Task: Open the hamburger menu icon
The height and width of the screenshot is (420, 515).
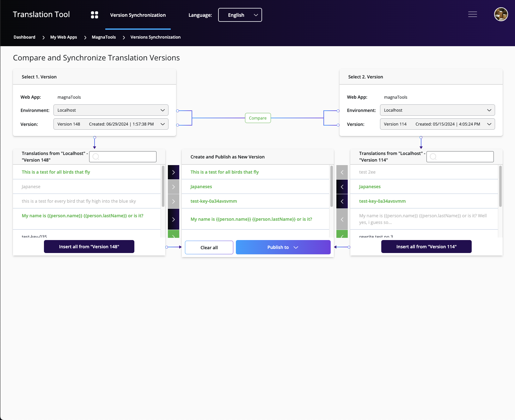Action: coord(472,14)
